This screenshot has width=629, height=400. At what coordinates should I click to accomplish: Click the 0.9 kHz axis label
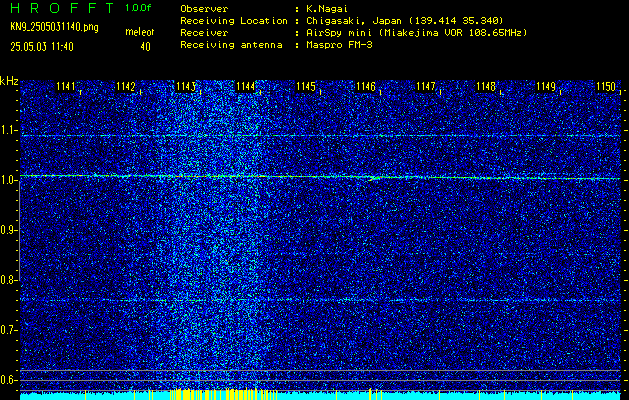[x=8, y=230]
